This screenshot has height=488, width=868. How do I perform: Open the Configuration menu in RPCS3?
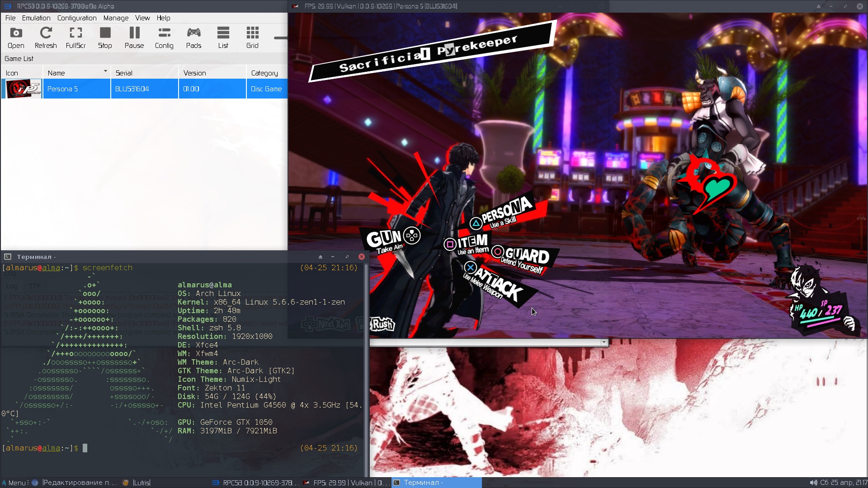pyautogui.click(x=76, y=18)
